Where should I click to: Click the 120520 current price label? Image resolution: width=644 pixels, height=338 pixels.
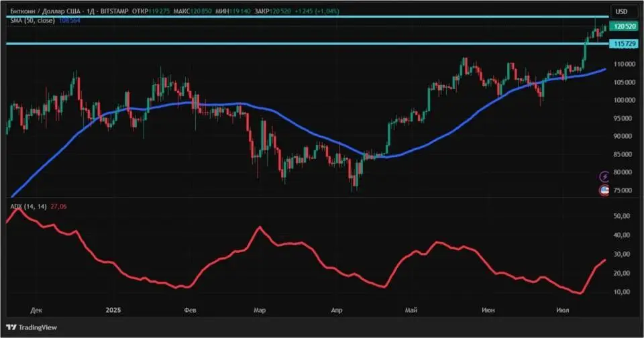624,26
